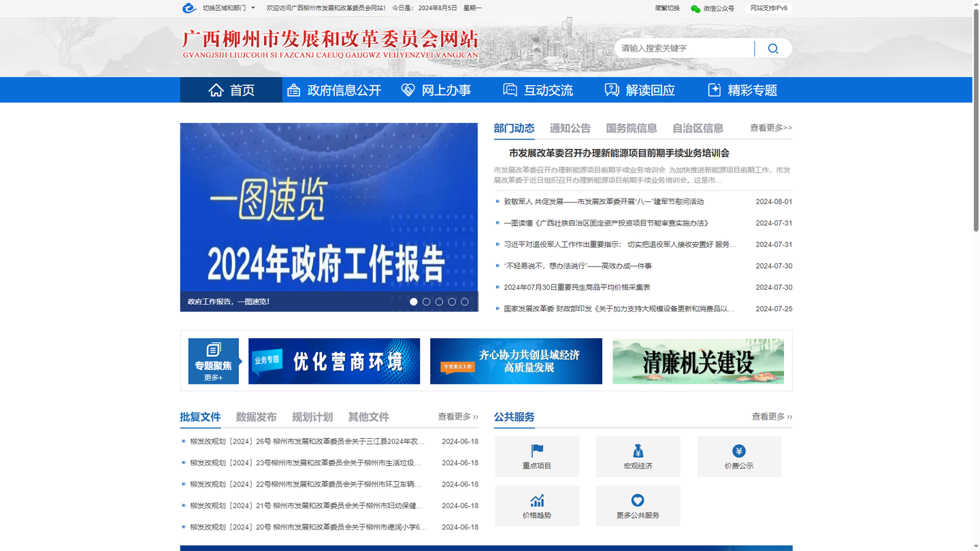Open 解读回应 navigation text
980x551 pixels.
click(651, 90)
